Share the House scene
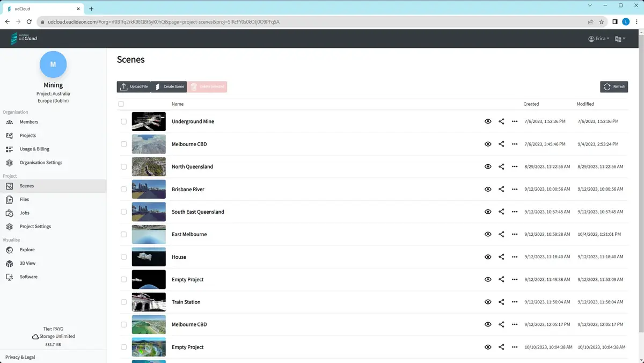644x363 pixels. tap(501, 257)
